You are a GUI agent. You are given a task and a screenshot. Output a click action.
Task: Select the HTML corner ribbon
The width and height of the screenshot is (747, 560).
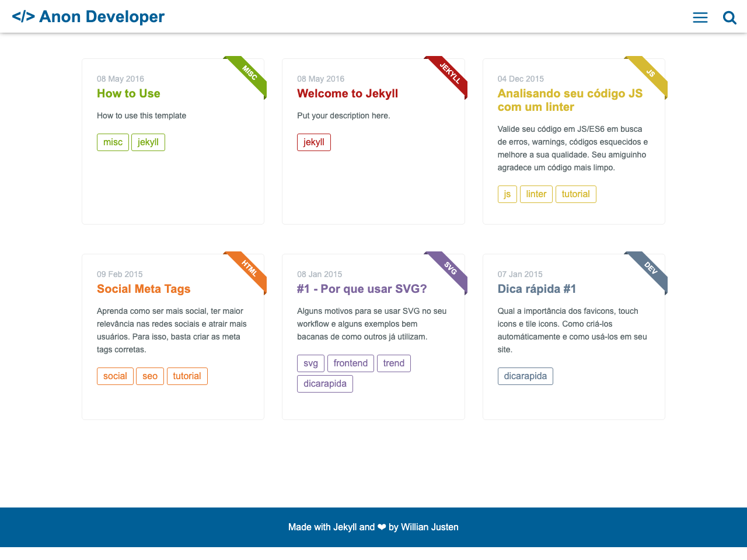coord(249,269)
